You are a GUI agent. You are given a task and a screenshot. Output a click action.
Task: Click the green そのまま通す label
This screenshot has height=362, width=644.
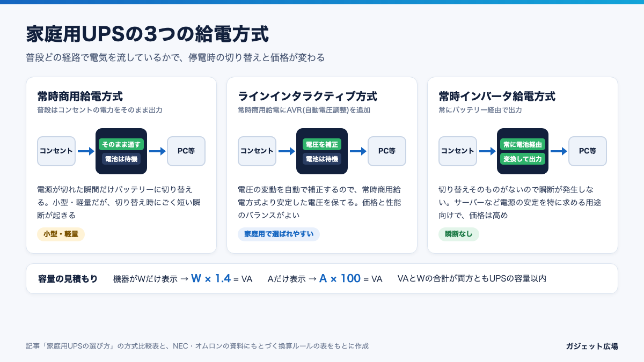(121, 144)
